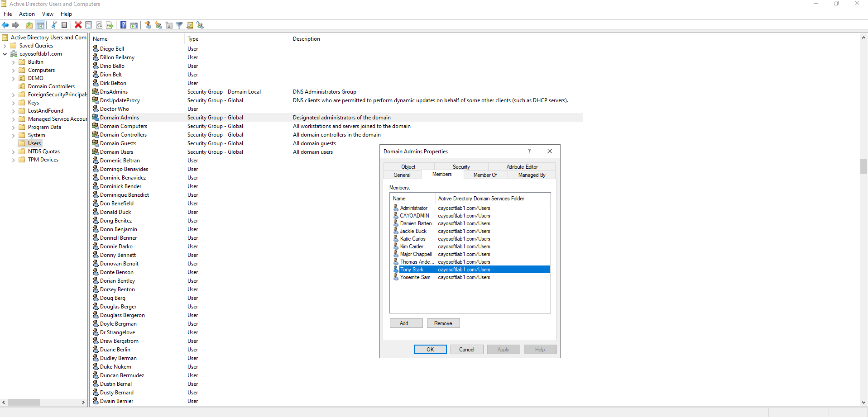Click the Filter funnel toolbar icon
The width and height of the screenshot is (868, 417).
(x=179, y=25)
